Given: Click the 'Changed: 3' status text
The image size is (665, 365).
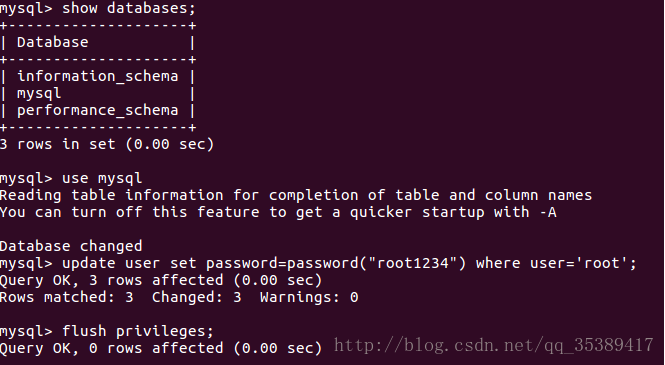Looking at the screenshot, I should click(197, 297).
